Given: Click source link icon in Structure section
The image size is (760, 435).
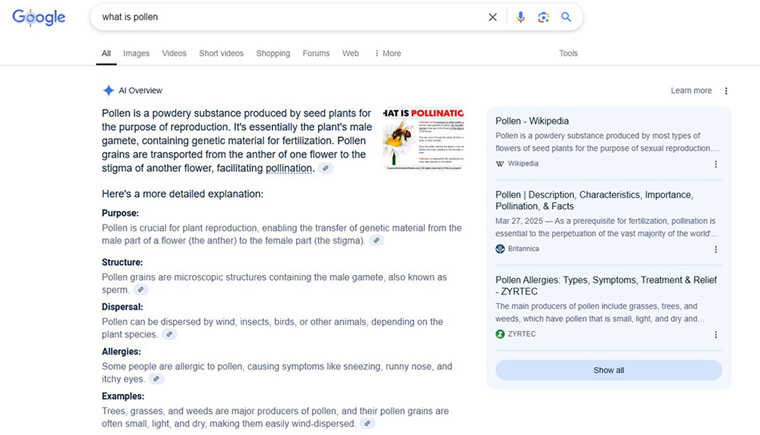Looking at the screenshot, I should click(x=141, y=290).
